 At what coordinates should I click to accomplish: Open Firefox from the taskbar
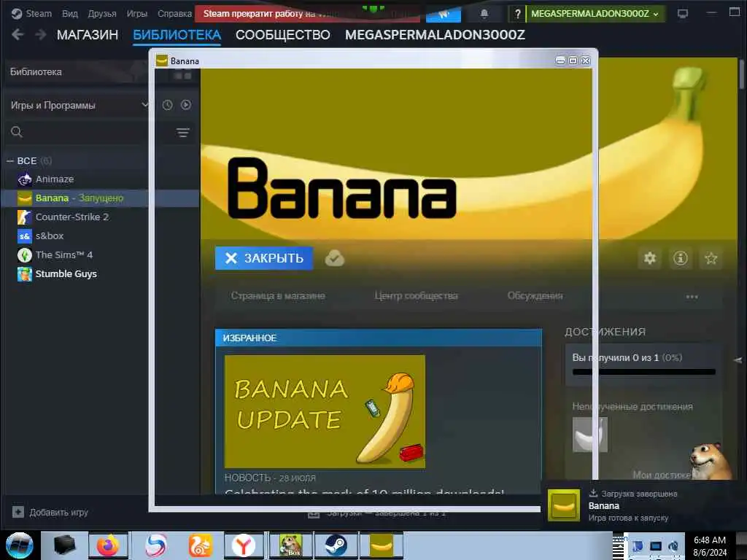(x=108, y=545)
